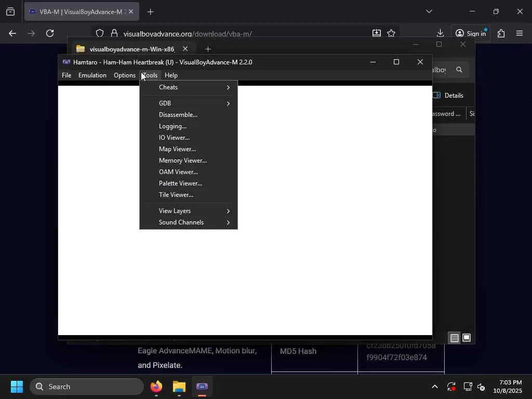
Task: Click the VisualBoyAdvance-M taskbar icon
Action: (x=202, y=387)
